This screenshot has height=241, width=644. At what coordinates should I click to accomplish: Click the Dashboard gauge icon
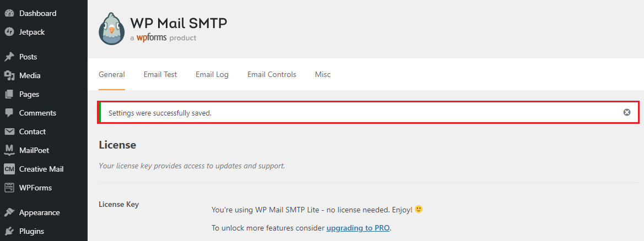[9, 13]
